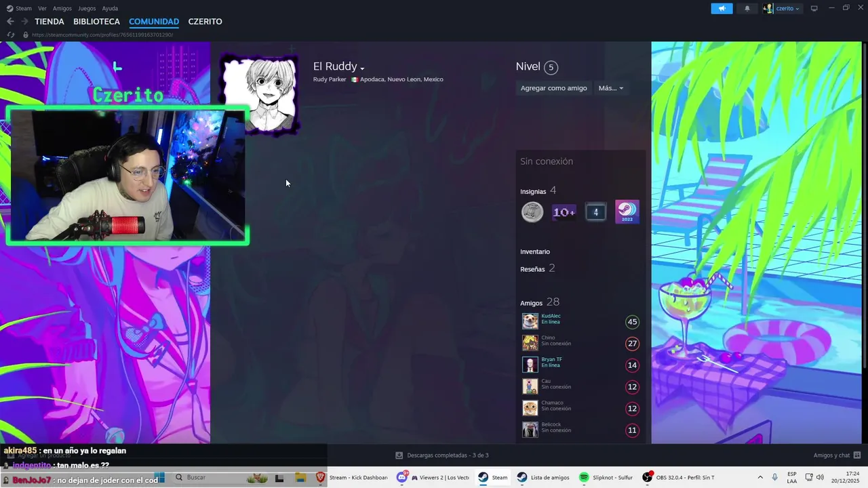
Task: Open the Stream - Kick Dashboard taskbar item
Action: (x=359, y=477)
